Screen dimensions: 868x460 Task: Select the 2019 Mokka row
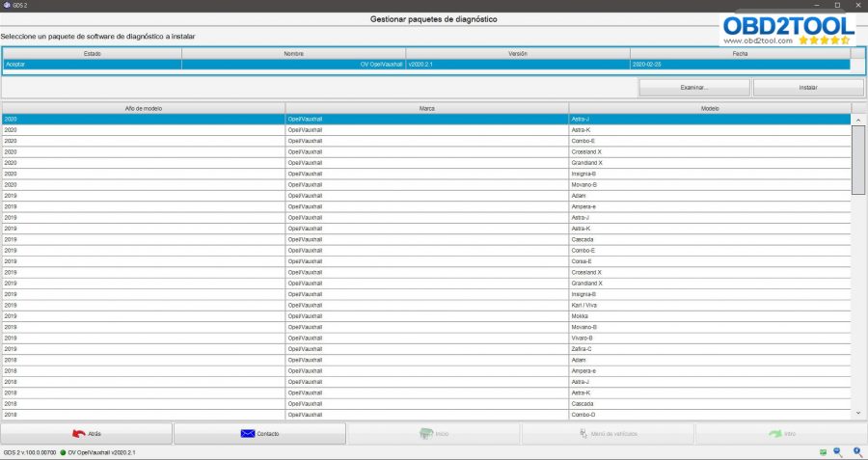pyautogui.click(x=426, y=316)
